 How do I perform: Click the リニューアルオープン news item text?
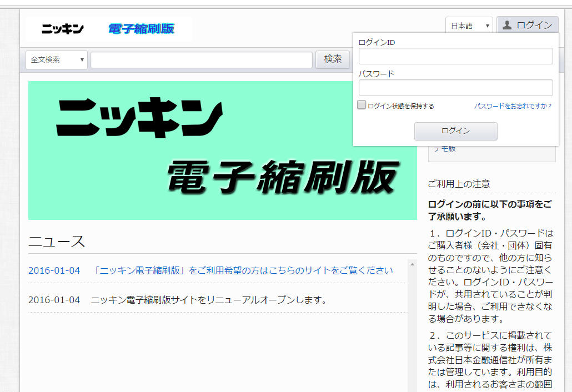point(209,300)
